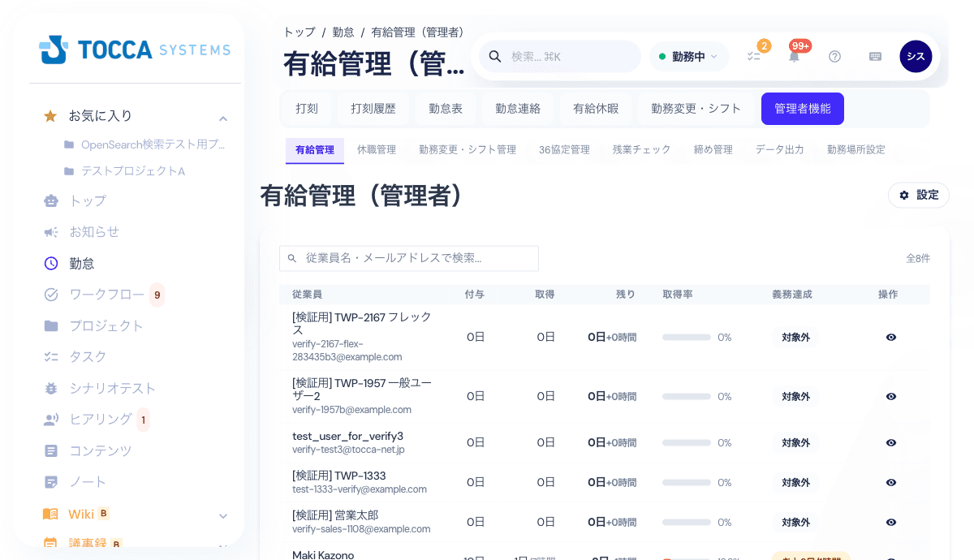Select the 勤務場所設定 sub-tab
The height and width of the screenshot is (560, 974).
(x=856, y=150)
